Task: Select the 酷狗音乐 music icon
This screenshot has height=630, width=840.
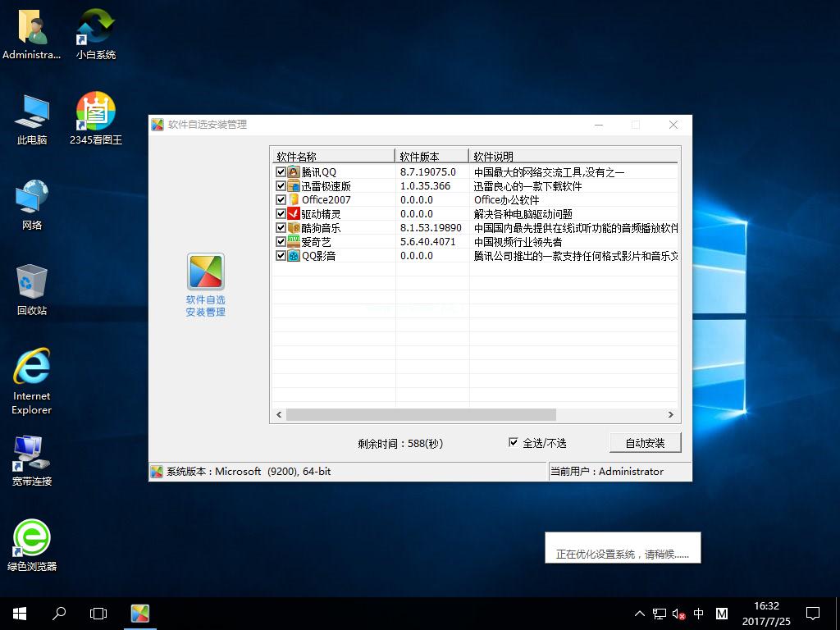Action: click(292, 227)
